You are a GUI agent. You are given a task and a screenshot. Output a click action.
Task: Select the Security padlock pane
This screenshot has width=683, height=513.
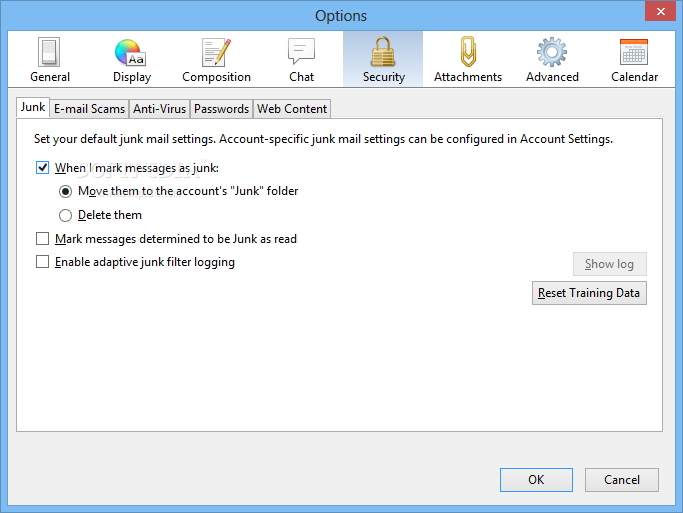tap(383, 60)
